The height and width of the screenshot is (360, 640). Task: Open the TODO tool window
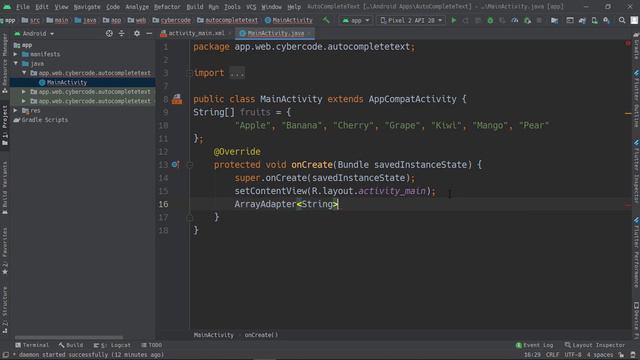(151, 345)
